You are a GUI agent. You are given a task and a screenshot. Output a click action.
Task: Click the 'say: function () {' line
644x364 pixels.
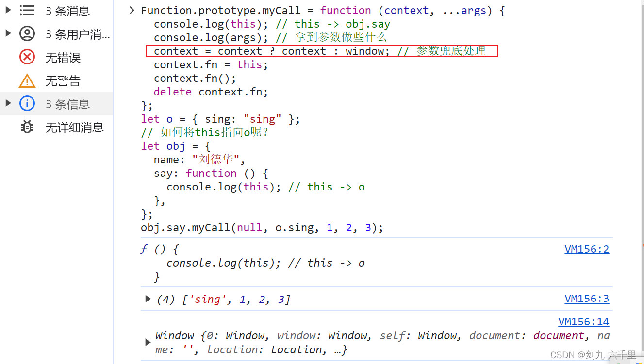[x=211, y=174]
